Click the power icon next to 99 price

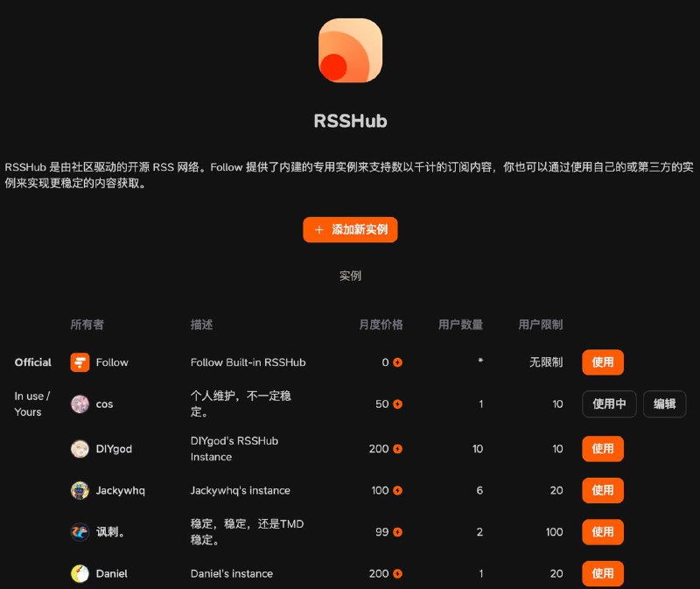click(398, 532)
